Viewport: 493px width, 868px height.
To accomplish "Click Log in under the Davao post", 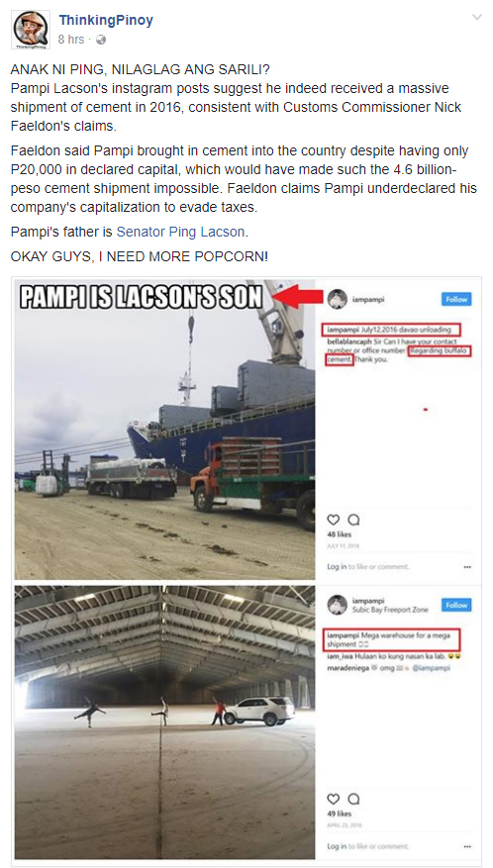I will click(337, 567).
